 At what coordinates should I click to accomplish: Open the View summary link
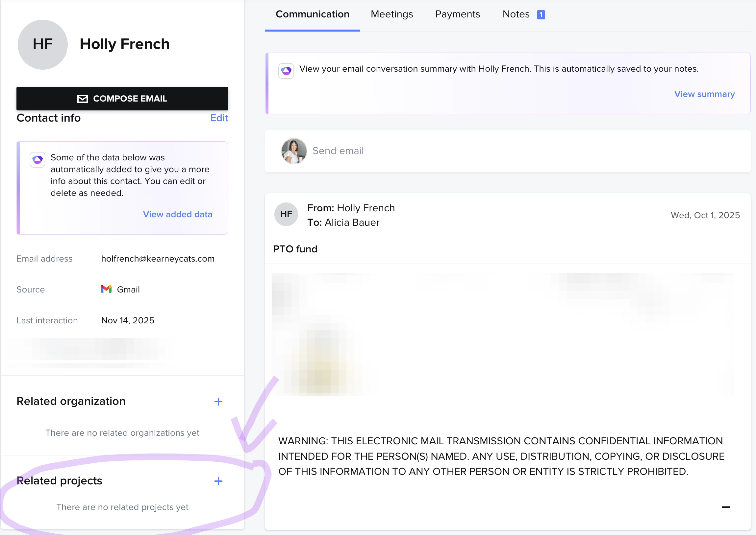704,94
